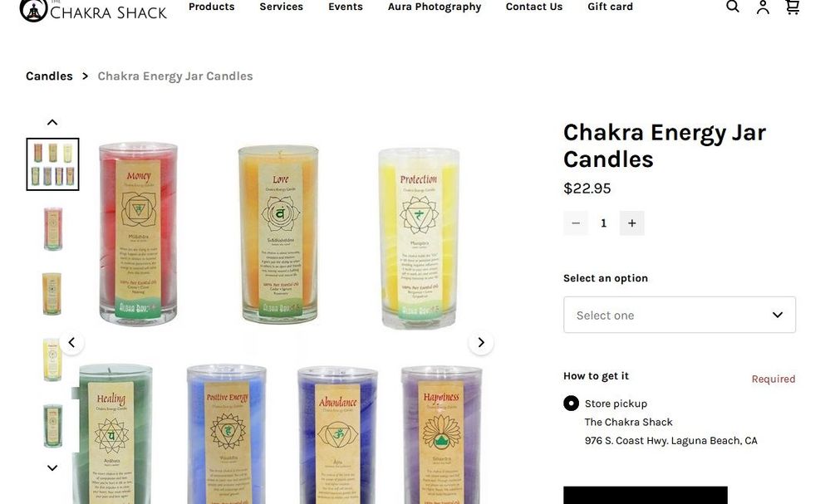
Task: Show the previous product image
Action: point(72,343)
